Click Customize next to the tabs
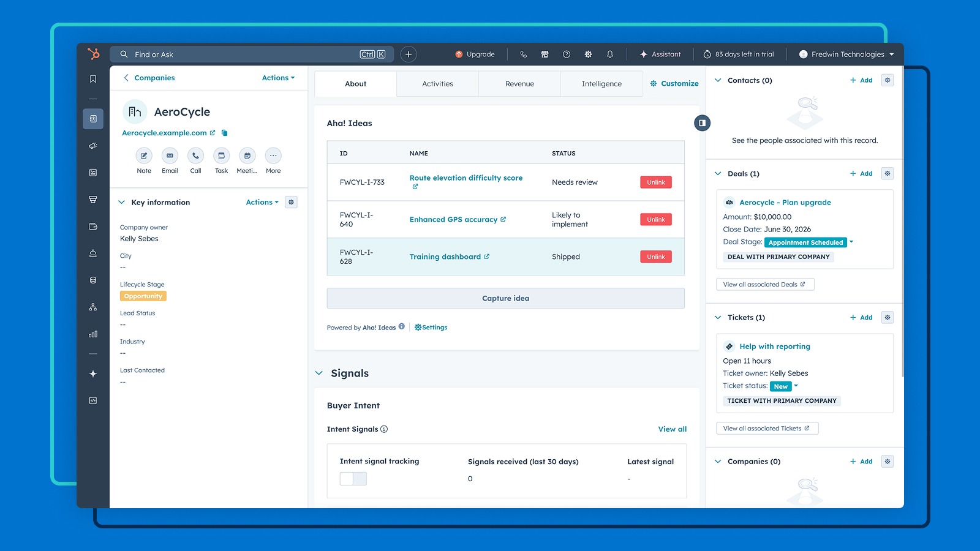980x551 pixels. (x=674, y=83)
